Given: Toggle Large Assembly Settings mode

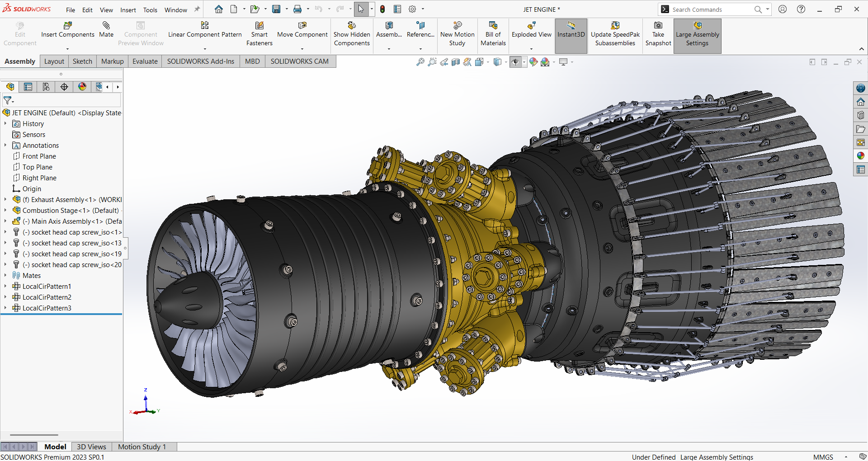Looking at the screenshot, I should [697, 34].
